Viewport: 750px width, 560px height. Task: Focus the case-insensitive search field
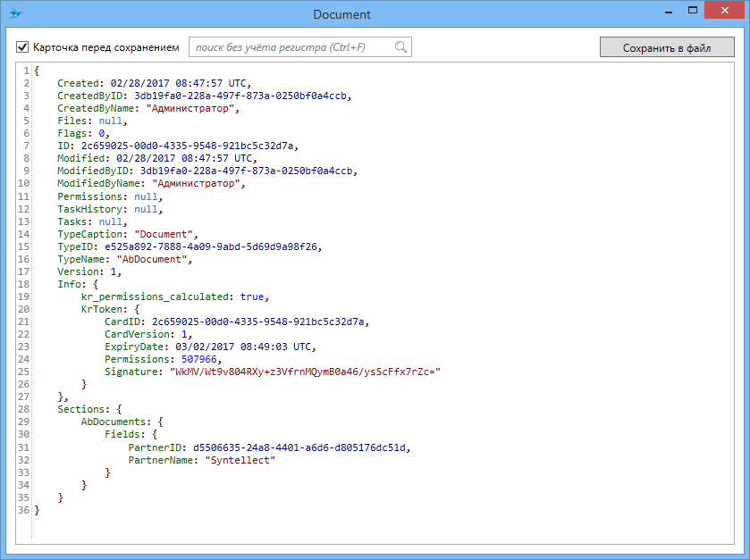click(291, 47)
